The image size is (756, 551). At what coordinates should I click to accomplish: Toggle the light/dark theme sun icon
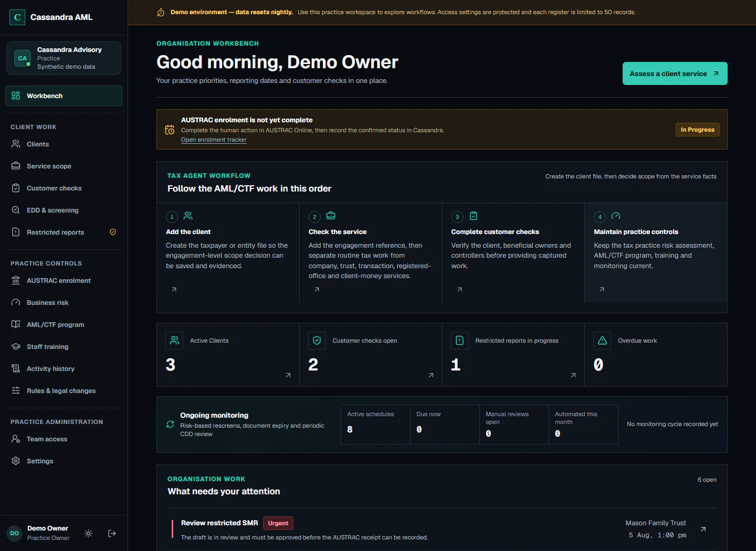[89, 534]
